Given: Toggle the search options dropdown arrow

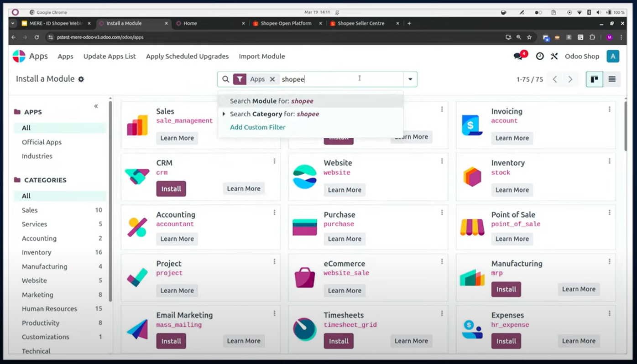Looking at the screenshot, I should [x=410, y=79].
